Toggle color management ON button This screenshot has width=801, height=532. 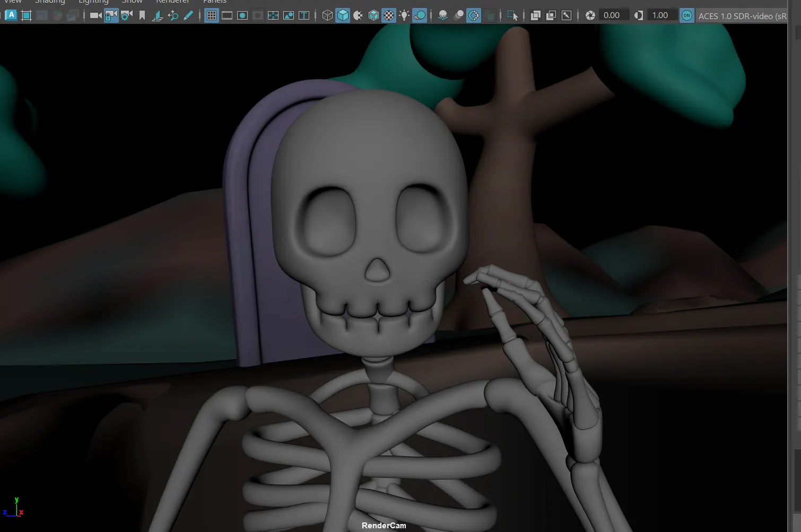686,15
